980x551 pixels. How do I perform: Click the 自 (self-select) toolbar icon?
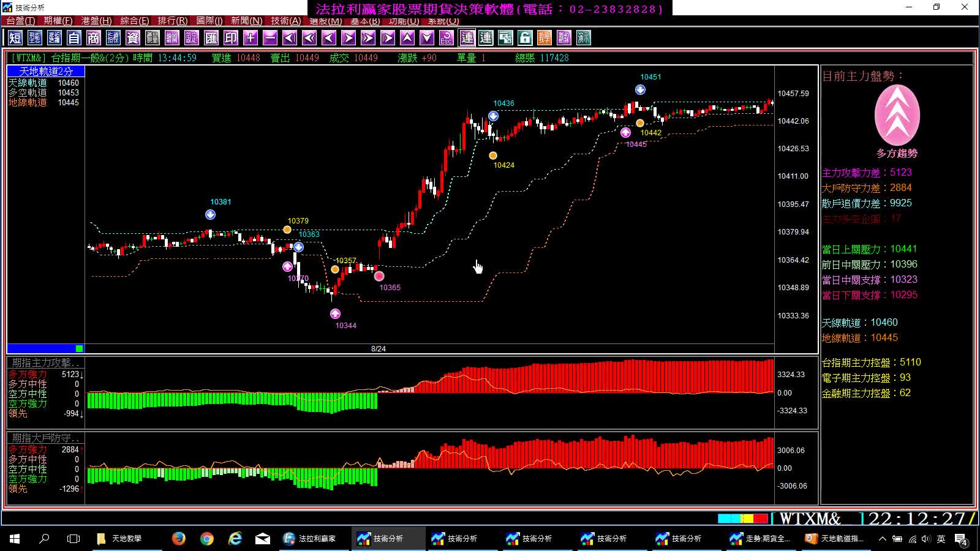(74, 38)
